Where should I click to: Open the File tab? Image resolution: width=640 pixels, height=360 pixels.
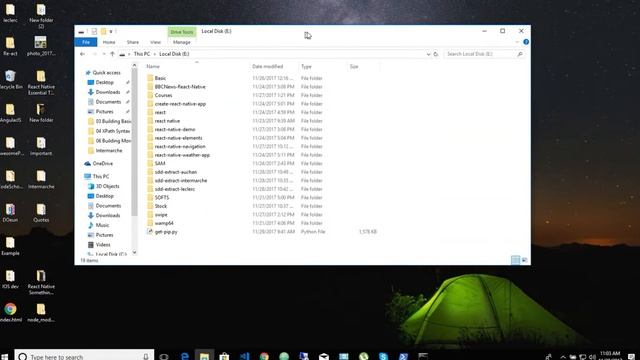[x=86, y=42]
